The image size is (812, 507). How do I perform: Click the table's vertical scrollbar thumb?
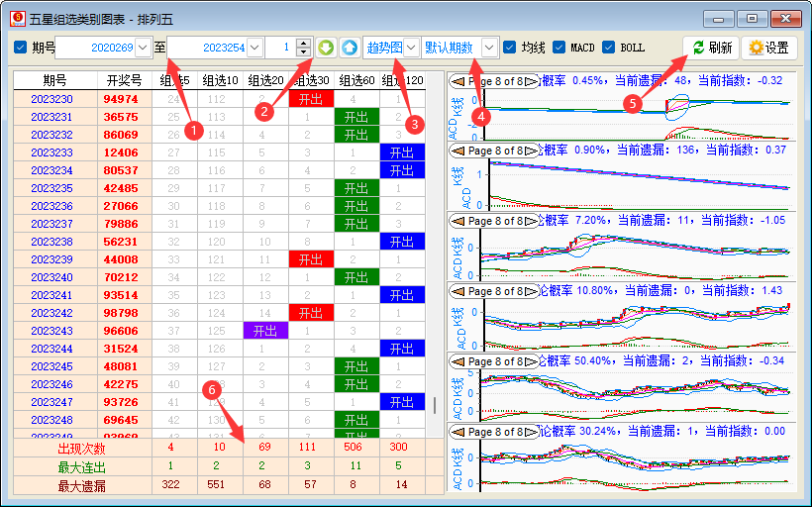(434, 405)
